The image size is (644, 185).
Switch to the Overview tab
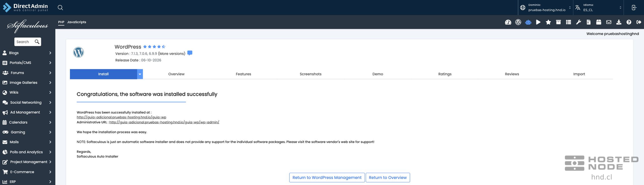coord(176,74)
